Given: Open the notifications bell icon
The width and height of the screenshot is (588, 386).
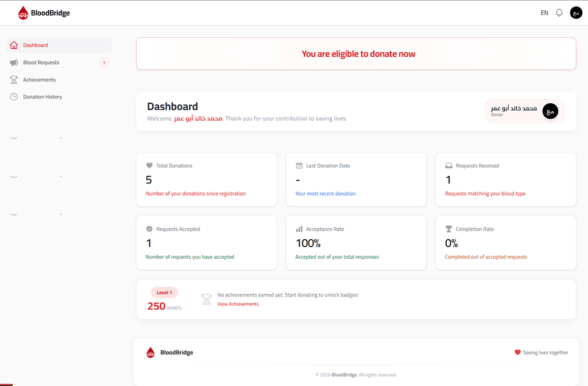Looking at the screenshot, I should click(x=559, y=13).
